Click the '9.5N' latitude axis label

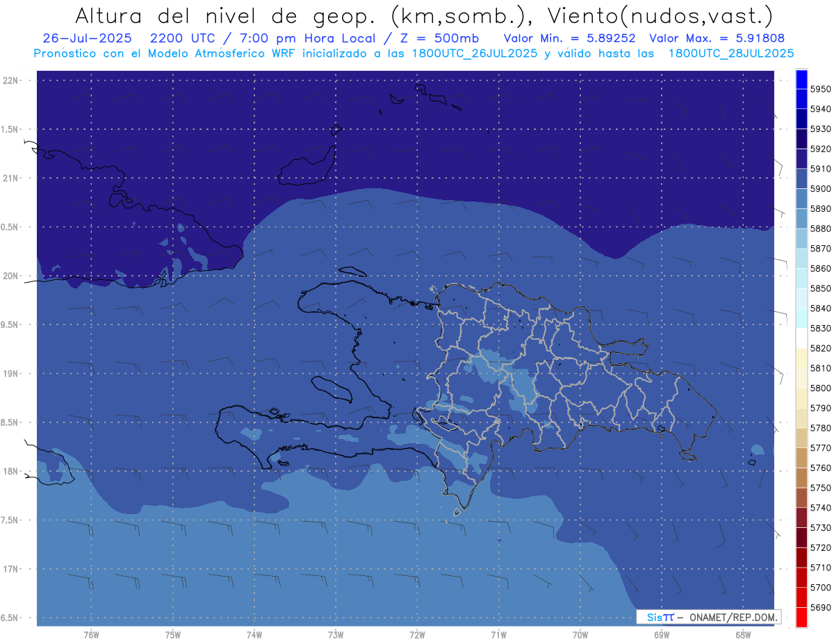pyautogui.click(x=10, y=324)
